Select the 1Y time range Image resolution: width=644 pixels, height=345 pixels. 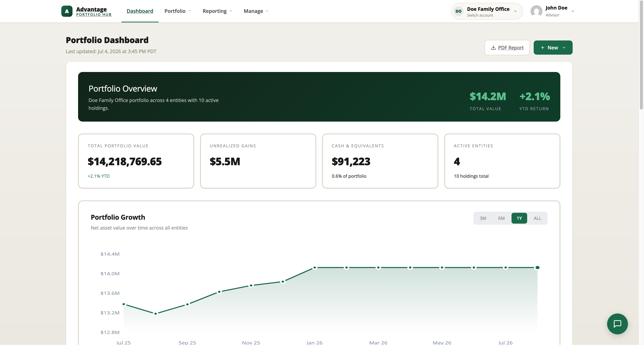(x=519, y=218)
